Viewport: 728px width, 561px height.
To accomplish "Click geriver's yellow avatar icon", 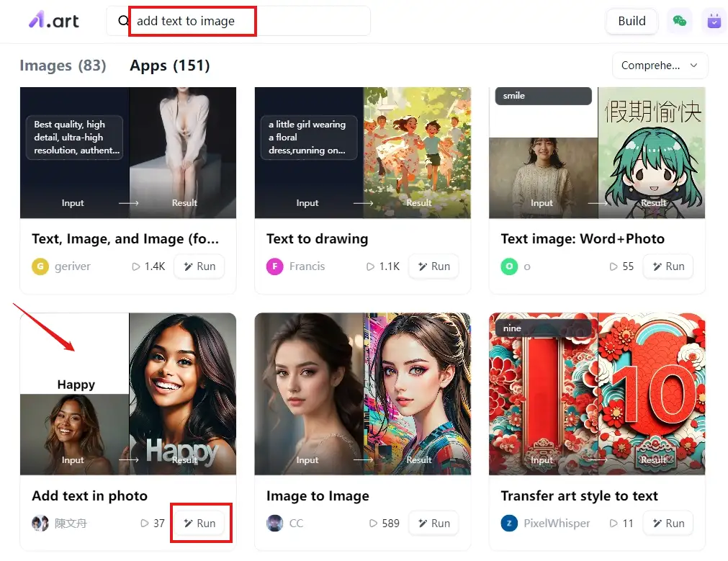I will (40, 266).
